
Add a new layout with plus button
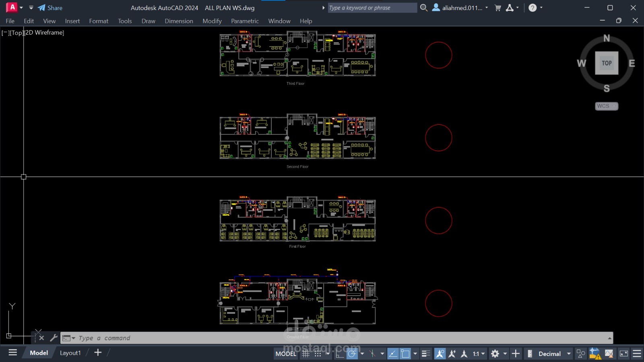(x=98, y=353)
